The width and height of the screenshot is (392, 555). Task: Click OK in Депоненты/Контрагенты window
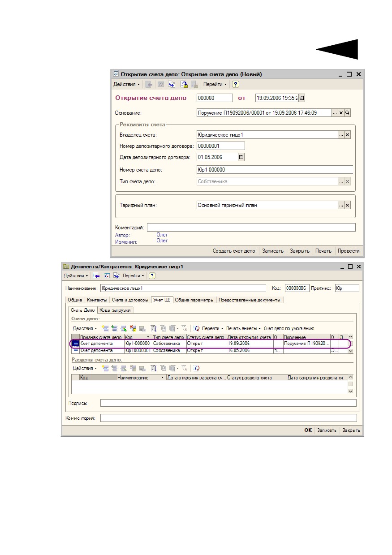[x=308, y=430]
